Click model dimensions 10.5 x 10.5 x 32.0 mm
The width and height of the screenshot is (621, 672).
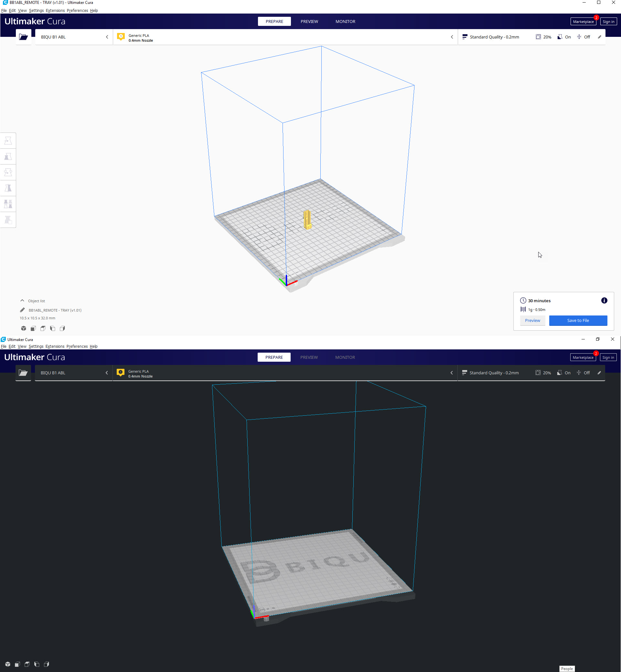(37, 318)
